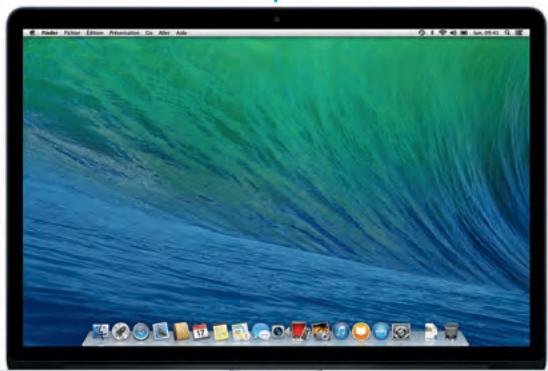Open App Store blue icon in Dock

click(381, 331)
